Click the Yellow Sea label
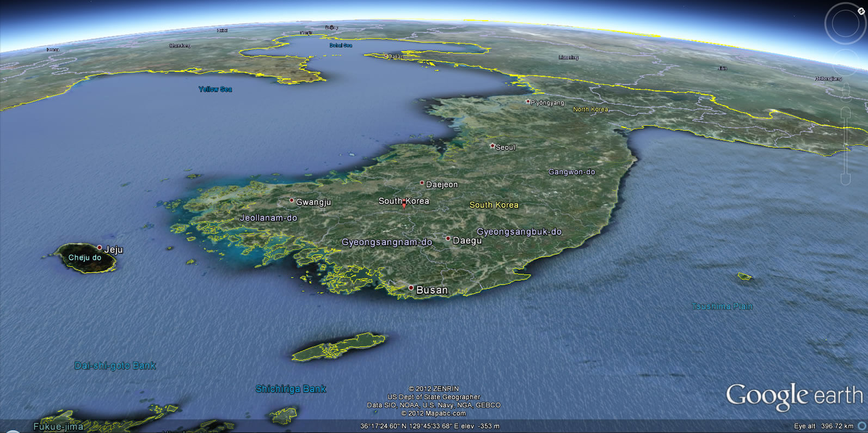The width and height of the screenshot is (868, 433). (x=215, y=89)
